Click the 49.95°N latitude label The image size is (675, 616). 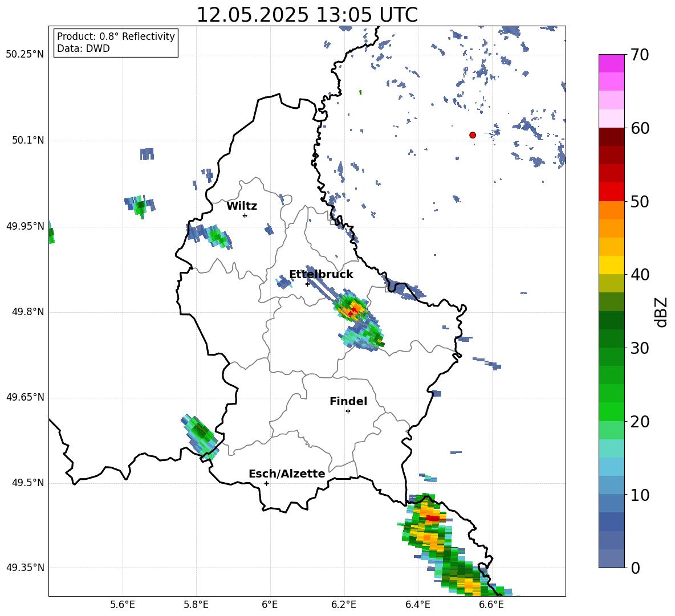pos(25,226)
